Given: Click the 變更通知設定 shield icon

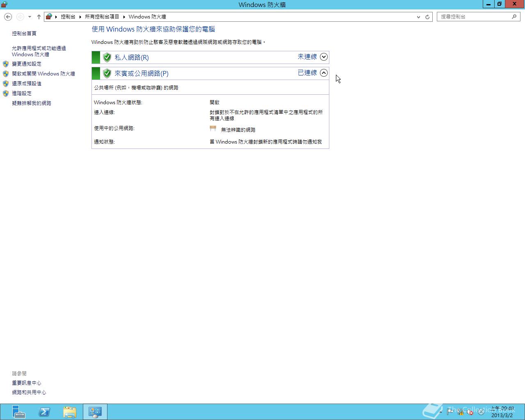Looking at the screenshot, I should point(6,64).
